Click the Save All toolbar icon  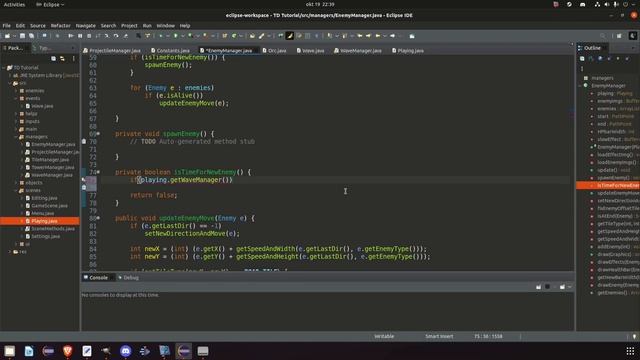tap(31, 36)
